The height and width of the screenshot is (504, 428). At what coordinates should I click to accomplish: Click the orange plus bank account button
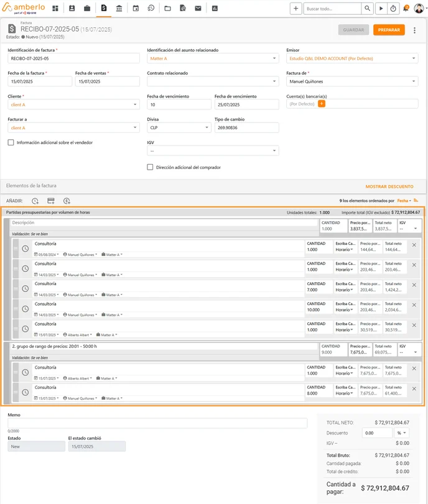pos(322,104)
